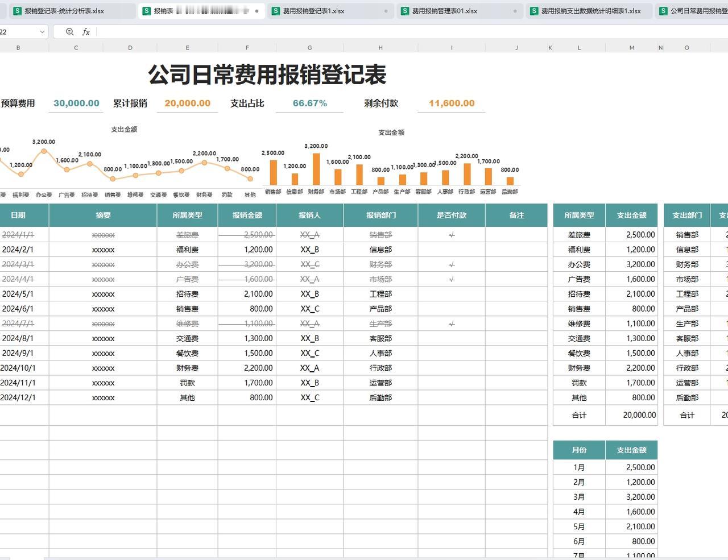Click the √ paid mark in 2024/7/1 row
This screenshot has width=728, height=560.
point(452,323)
